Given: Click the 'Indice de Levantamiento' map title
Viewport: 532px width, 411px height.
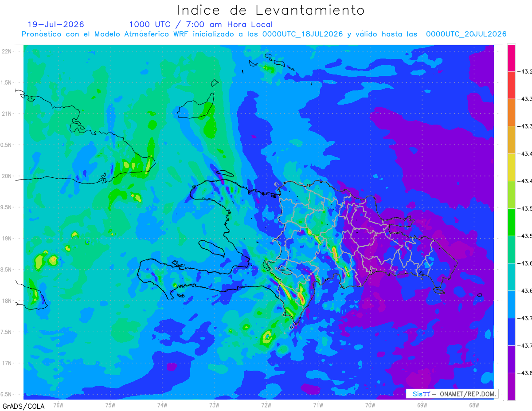Looking at the screenshot, I should tap(271, 10).
